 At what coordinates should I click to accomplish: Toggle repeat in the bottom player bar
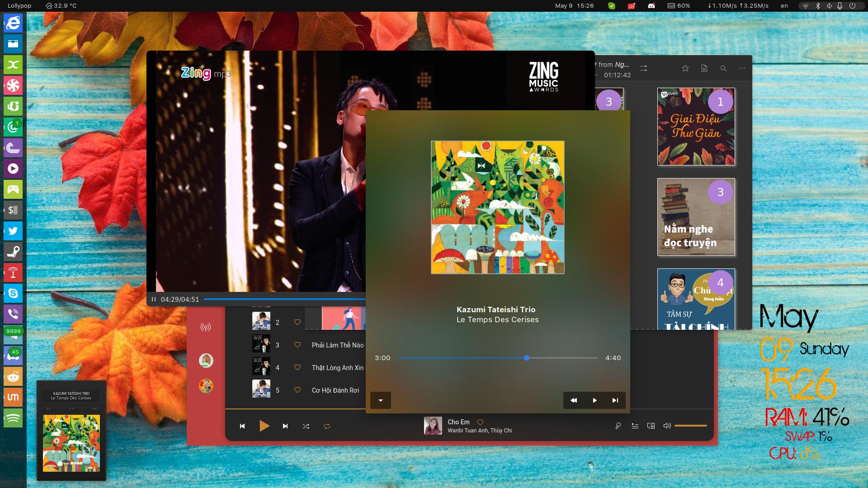pos(327,426)
